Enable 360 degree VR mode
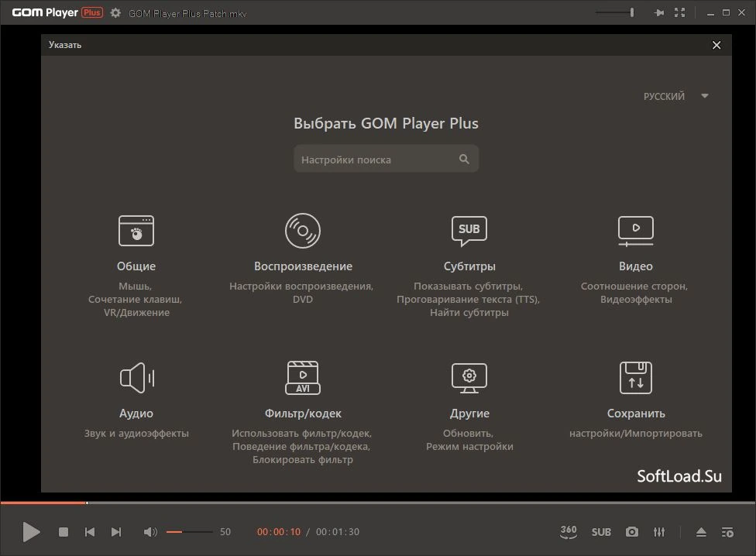 pyautogui.click(x=569, y=532)
